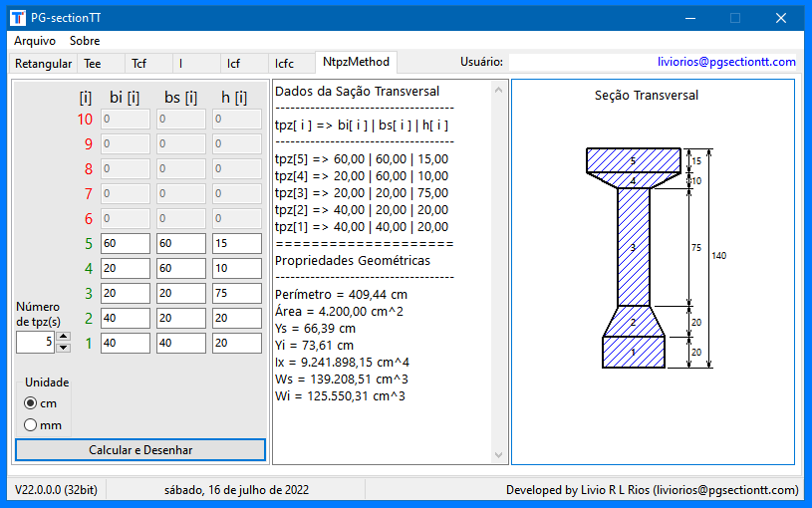Increase the Número de tpz(s) spinner value

64,337
